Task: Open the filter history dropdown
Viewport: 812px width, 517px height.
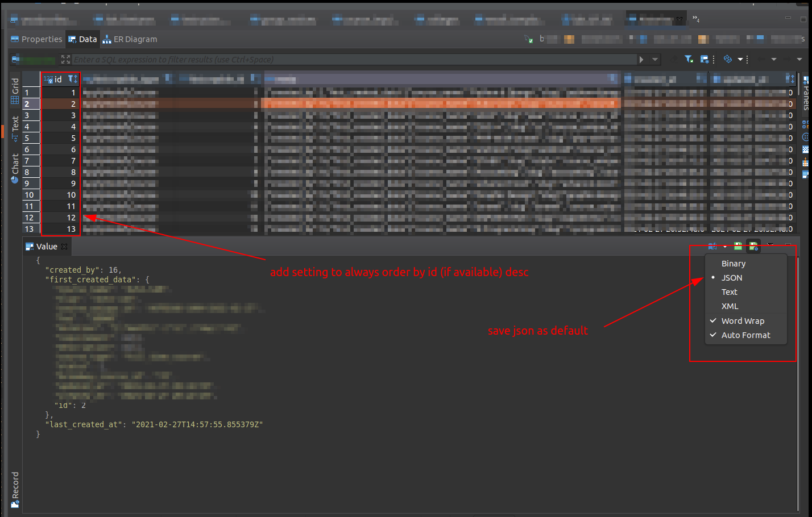Action: tap(655, 59)
